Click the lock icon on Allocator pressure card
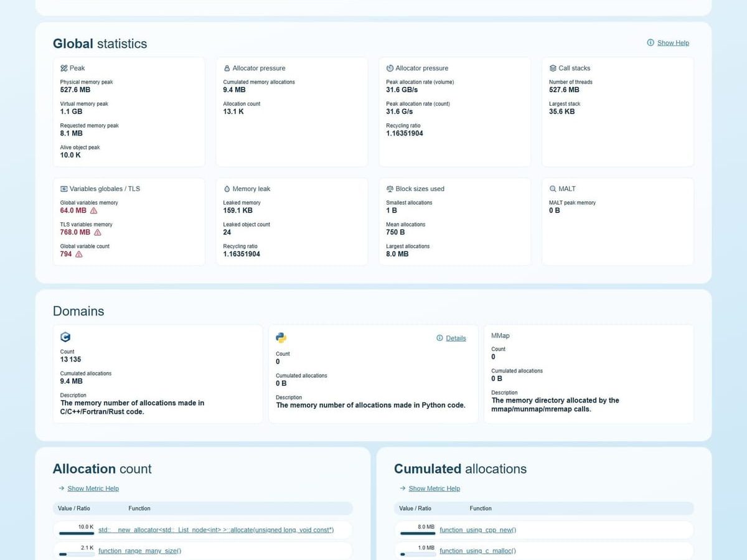The image size is (747, 560). [227, 68]
